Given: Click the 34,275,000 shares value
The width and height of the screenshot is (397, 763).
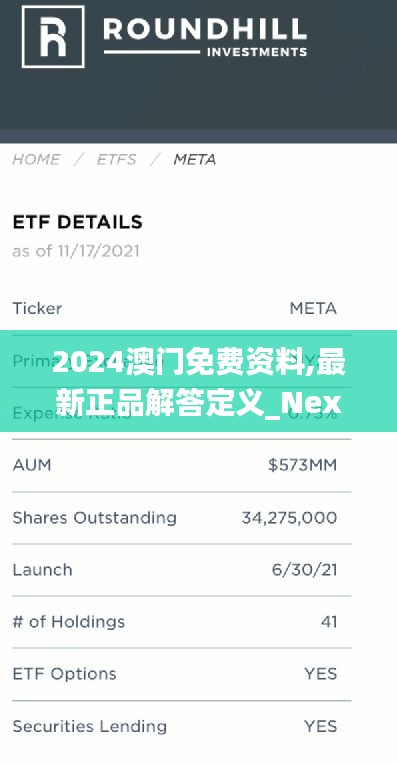Looking at the screenshot, I should click(x=289, y=518).
